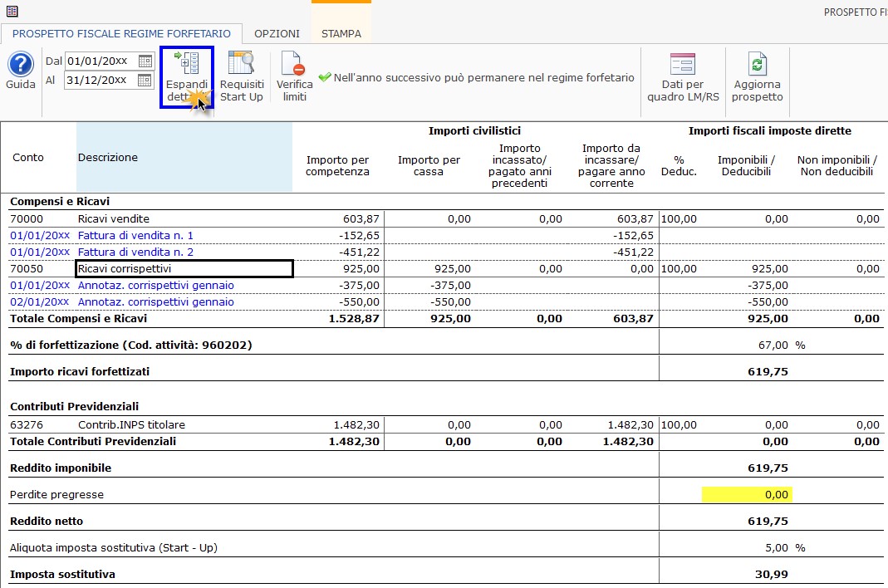This screenshot has height=588, width=888.
Task: Select Totale Compensi e Ricavi competenza 1.528,87
Action: (354, 318)
